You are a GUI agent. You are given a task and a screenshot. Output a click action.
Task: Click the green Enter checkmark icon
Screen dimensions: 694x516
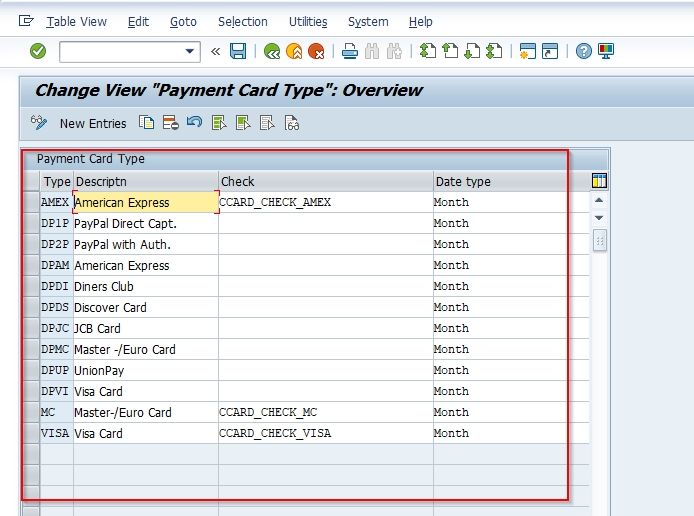[x=38, y=51]
